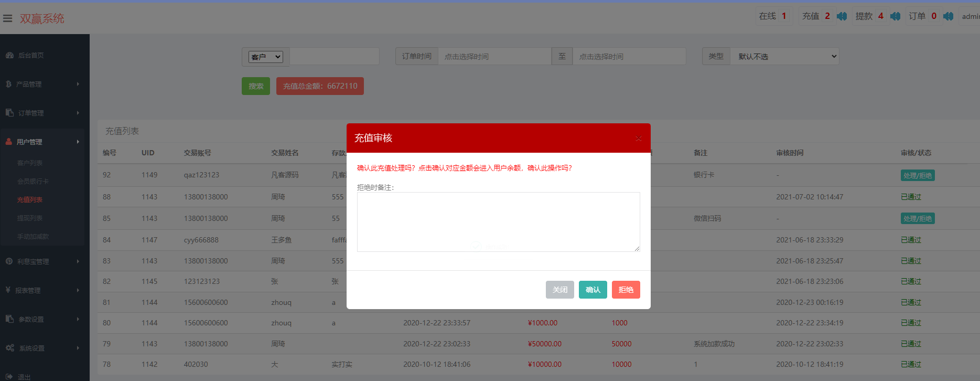Click the 拒绝时备注 text area
This screenshot has height=381, width=980.
[x=498, y=221]
